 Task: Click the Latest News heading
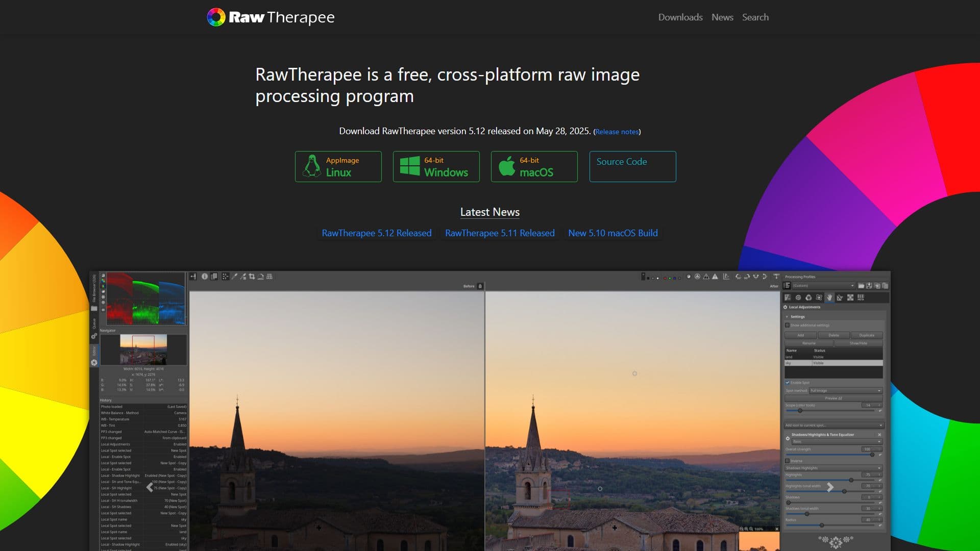pyautogui.click(x=490, y=212)
